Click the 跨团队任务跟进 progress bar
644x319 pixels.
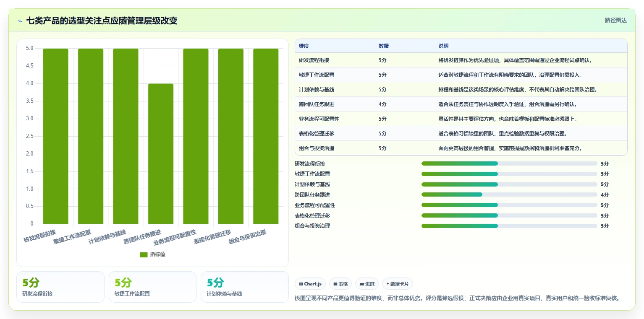pyautogui.click(x=509, y=195)
